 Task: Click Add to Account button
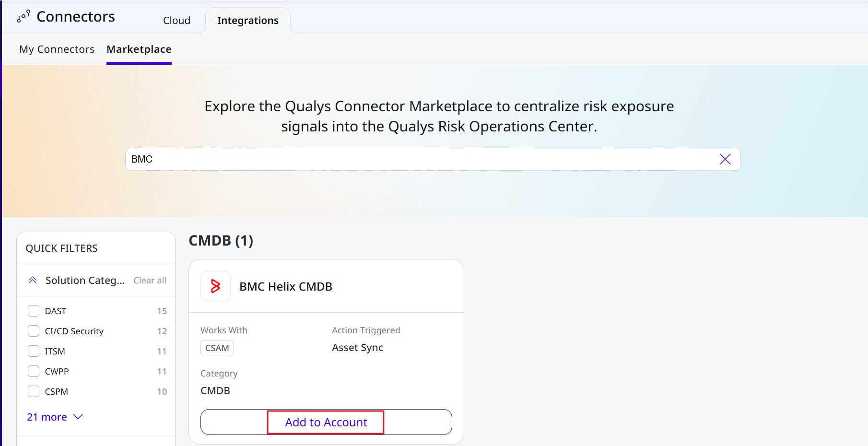326,422
